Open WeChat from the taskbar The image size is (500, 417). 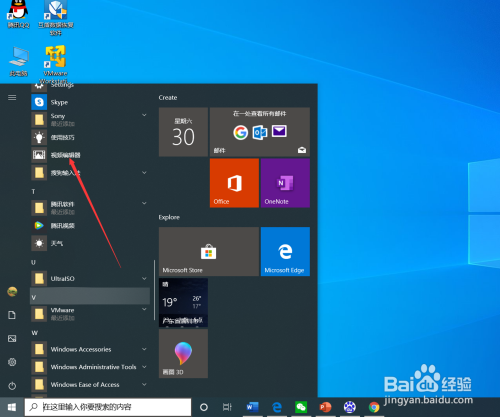coord(301,407)
